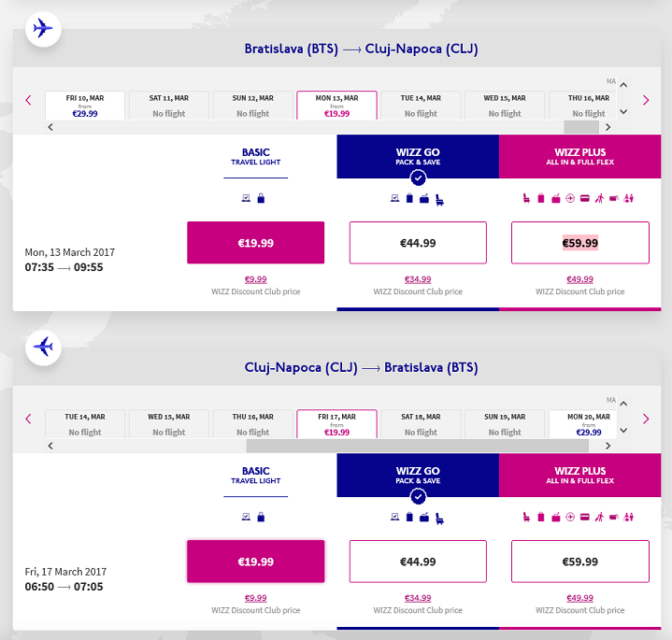Click outbound WIZZ PLUS €49.99 Discount Club link

(579, 279)
